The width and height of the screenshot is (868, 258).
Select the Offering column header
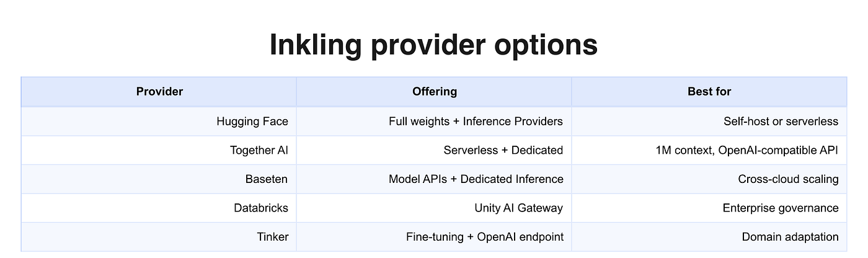tap(434, 92)
